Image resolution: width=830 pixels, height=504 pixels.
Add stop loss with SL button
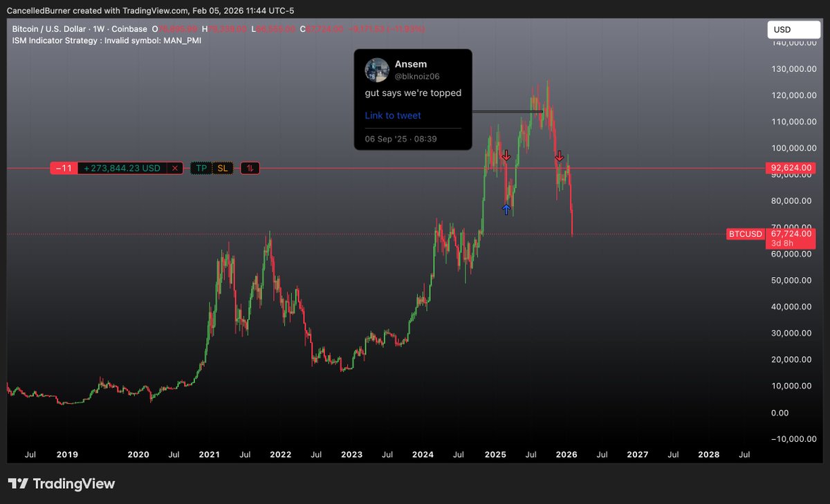pos(222,168)
